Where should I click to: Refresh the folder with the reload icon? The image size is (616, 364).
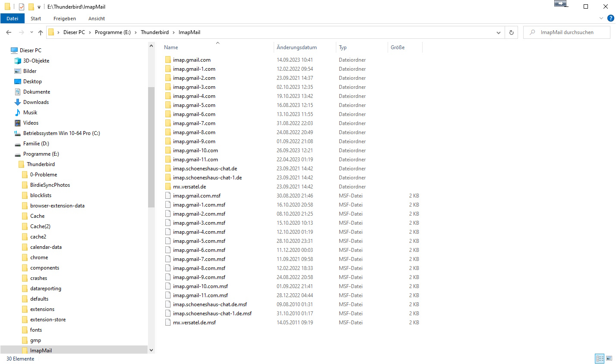[x=512, y=32]
